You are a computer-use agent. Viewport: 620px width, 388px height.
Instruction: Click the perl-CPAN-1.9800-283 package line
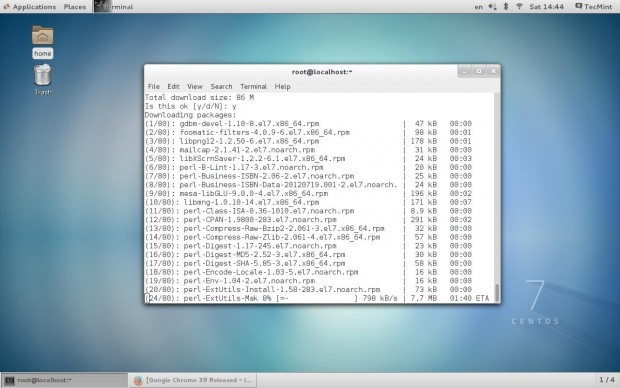click(x=308, y=220)
